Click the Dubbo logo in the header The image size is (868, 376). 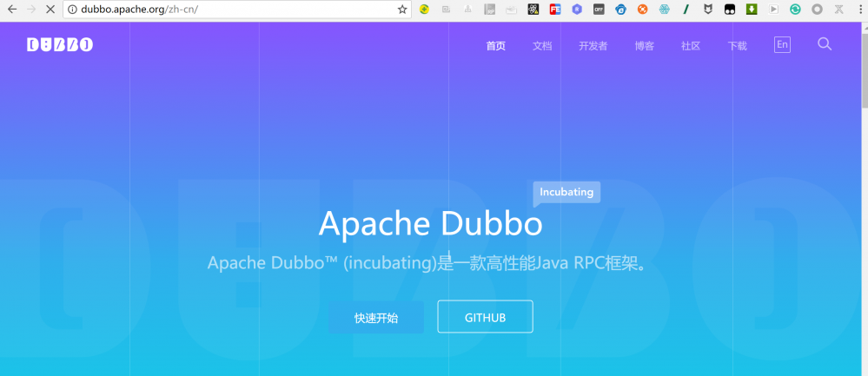pyautogui.click(x=60, y=45)
